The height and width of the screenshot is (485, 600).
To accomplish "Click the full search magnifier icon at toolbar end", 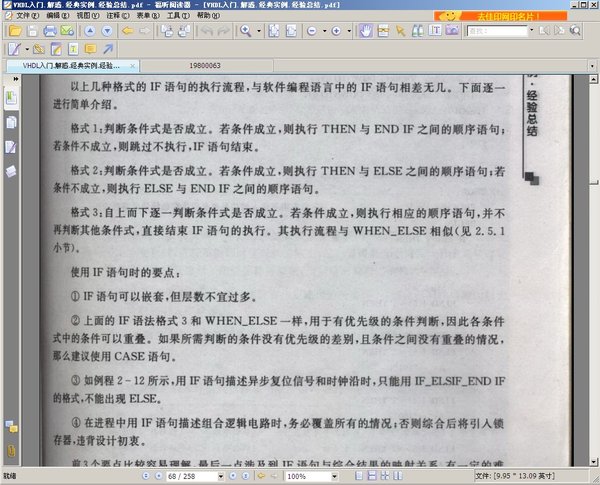I will (x=575, y=31).
